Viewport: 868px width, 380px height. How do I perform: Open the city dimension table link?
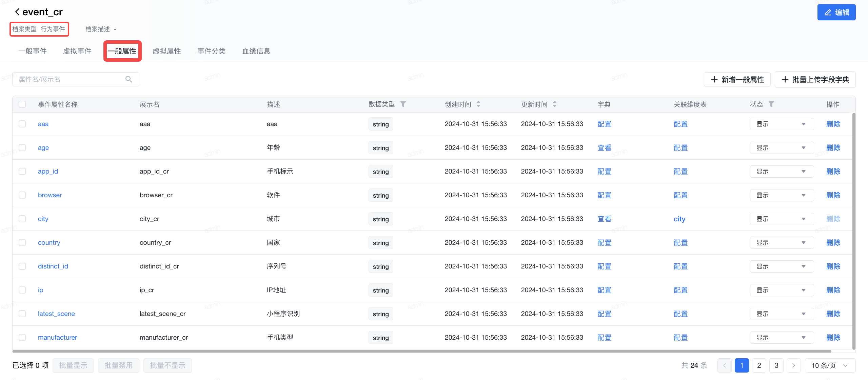click(679, 219)
